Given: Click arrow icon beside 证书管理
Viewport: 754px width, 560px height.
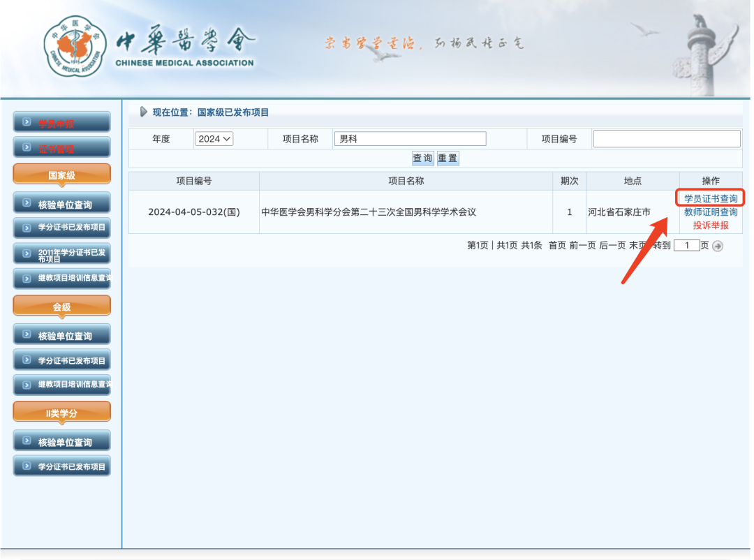Looking at the screenshot, I should [x=27, y=147].
